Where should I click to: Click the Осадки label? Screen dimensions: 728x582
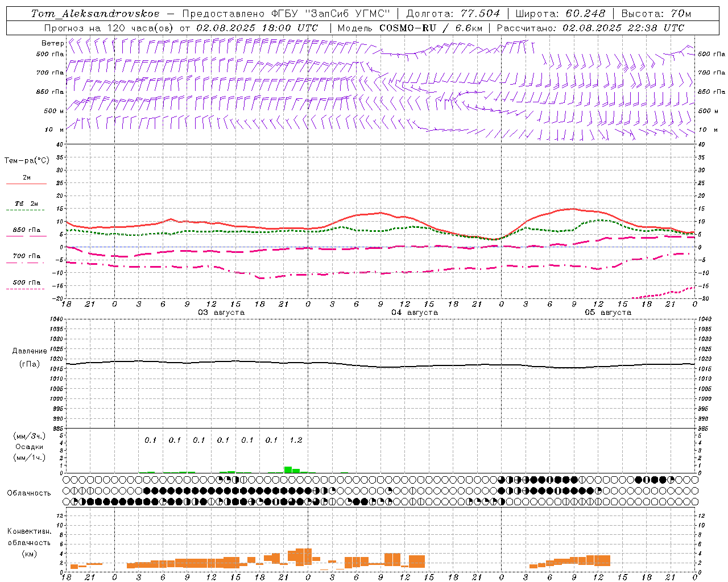[30, 447]
